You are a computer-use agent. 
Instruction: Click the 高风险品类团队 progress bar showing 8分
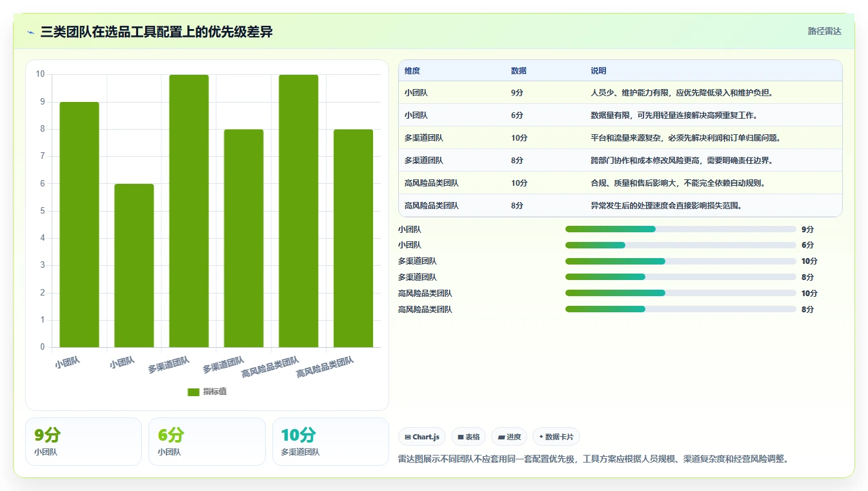[x=680, y=309]
